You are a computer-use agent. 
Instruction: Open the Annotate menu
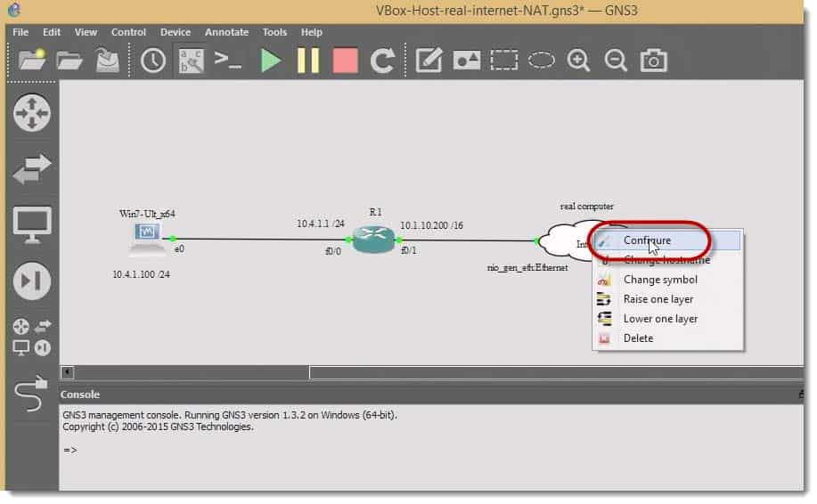click(x=226, y=32)
